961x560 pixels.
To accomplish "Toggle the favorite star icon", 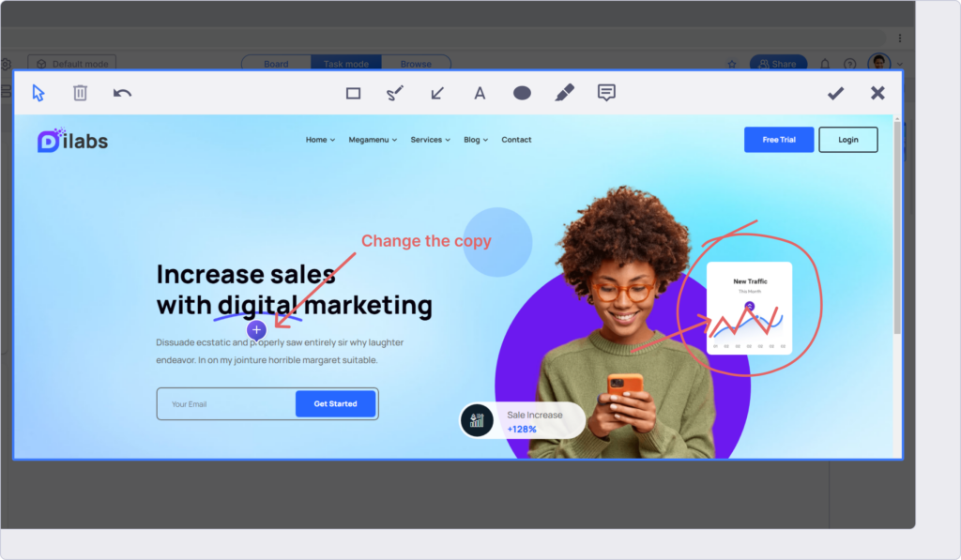I will (x=731, y=64).
